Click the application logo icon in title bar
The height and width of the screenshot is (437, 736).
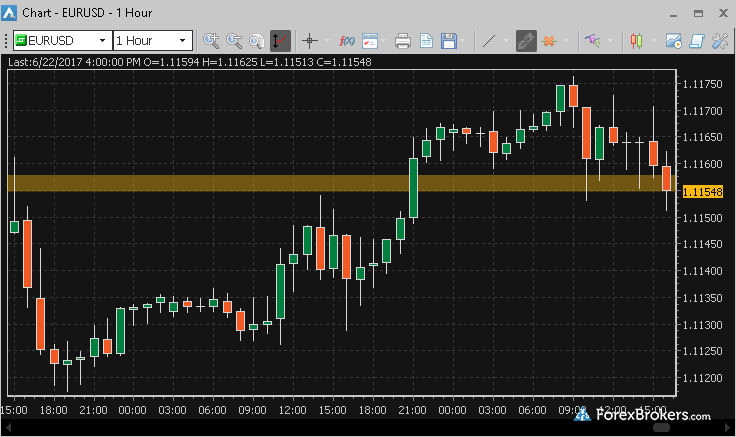(9, 13)
